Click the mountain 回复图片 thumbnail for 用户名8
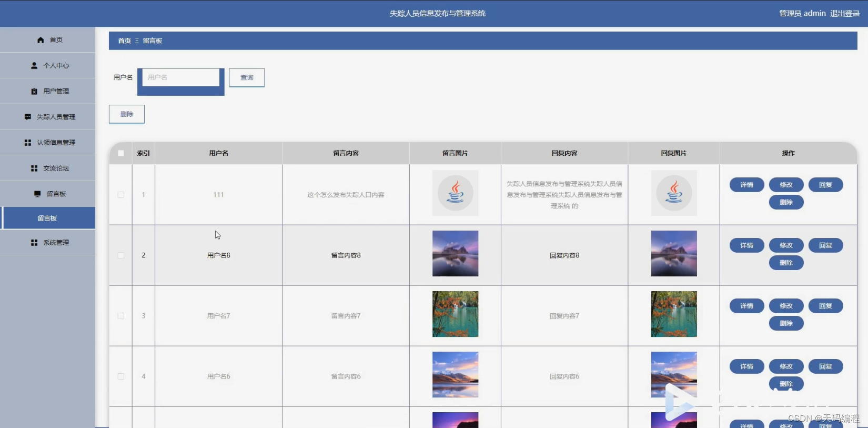This screenshot has height=428, width=868. pyautogui.click(x=674, y=254)
